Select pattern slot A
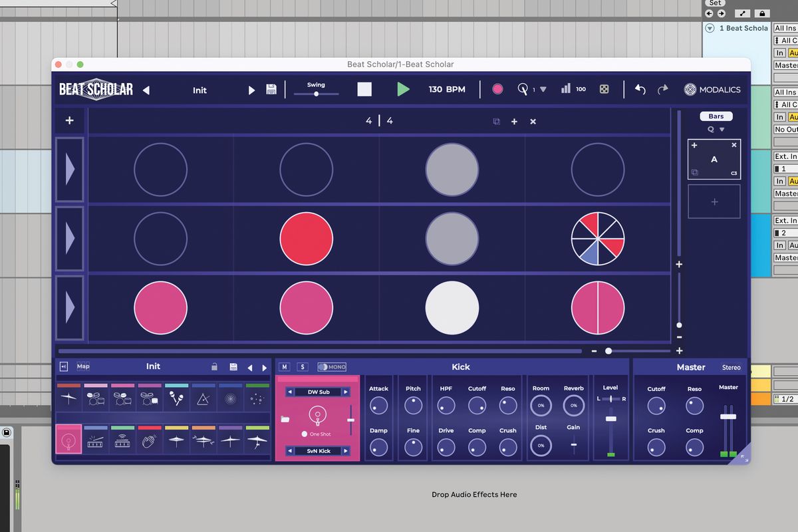The height and width of the screenshot is (532, 798). pyautogui.click(x=714, y=159)
